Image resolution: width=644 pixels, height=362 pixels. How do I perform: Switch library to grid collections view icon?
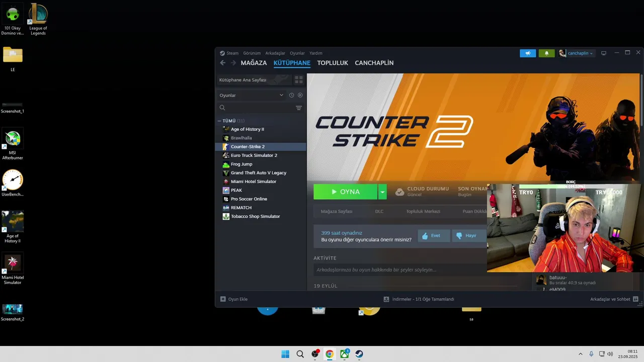tap(299, 80)
